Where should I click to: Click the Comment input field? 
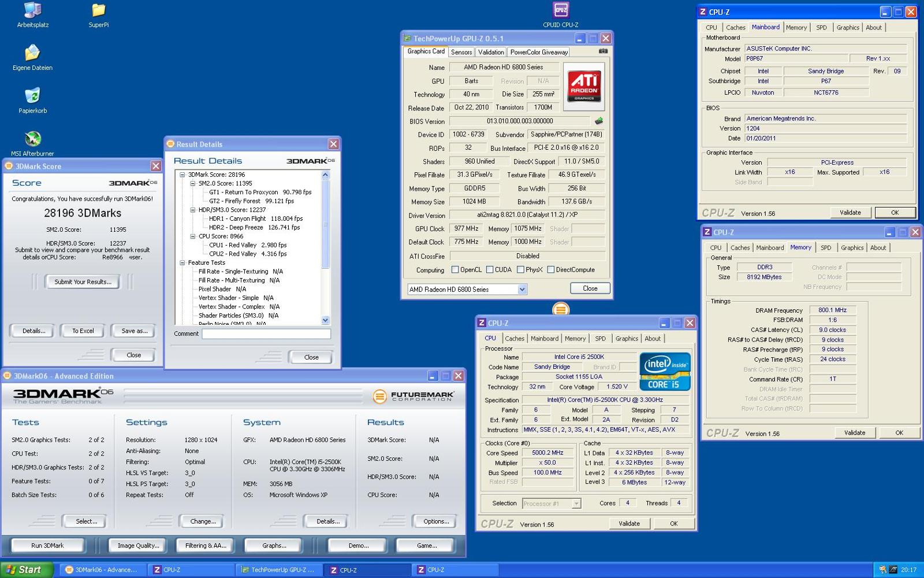click(266, 334)
